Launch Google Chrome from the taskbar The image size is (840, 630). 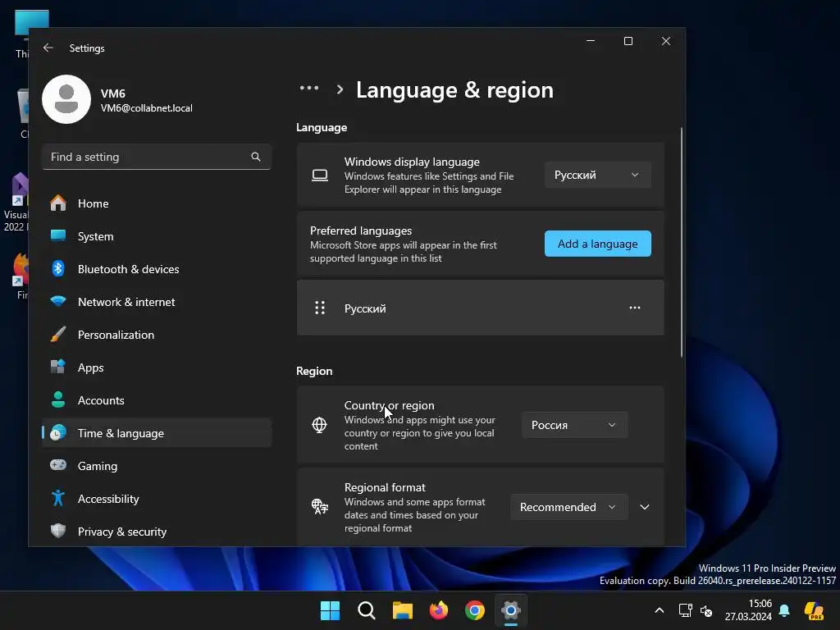tap(475, 610)
